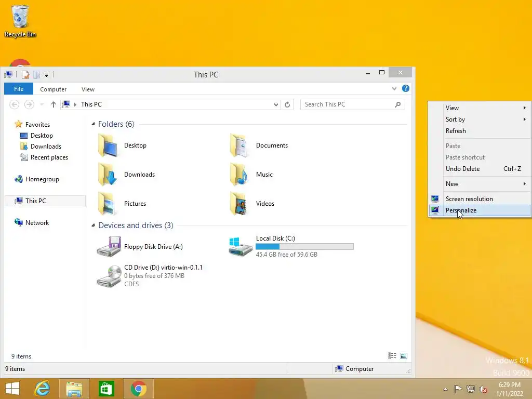Viewport: 532px width, 399px height.
Task: Click This PC in the address bar
Action: pos(91,104)
